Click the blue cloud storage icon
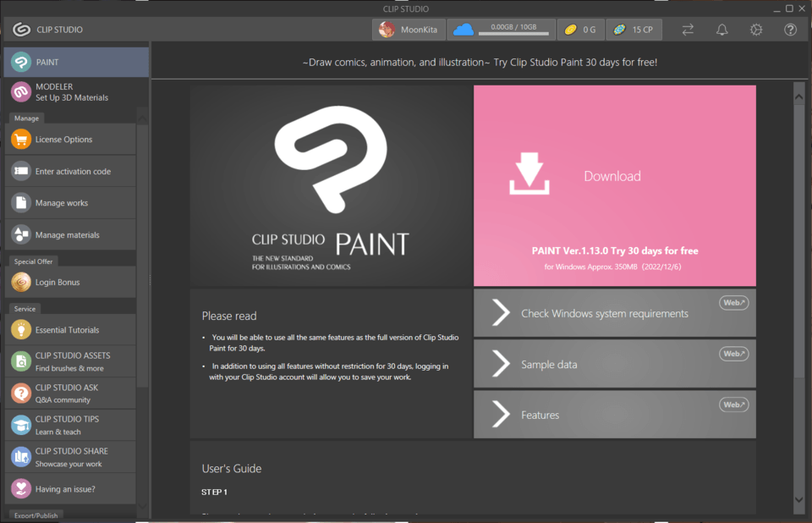 (463, 30)
